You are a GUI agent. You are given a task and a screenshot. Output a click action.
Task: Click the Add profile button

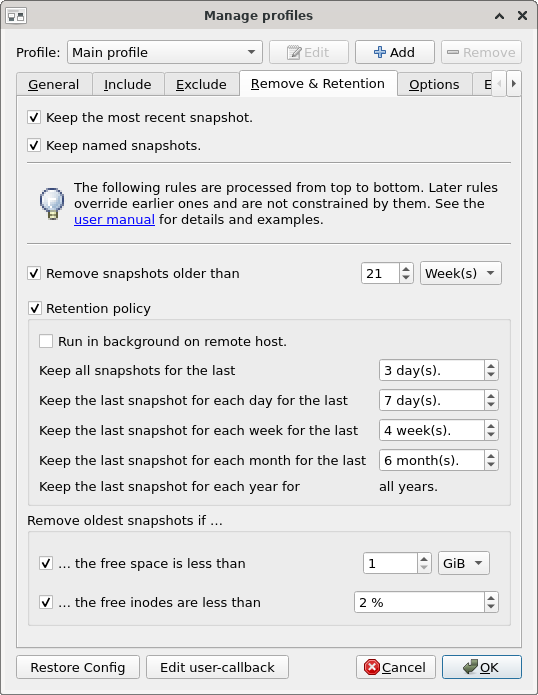pyautogui.click(x=394, y=52)
